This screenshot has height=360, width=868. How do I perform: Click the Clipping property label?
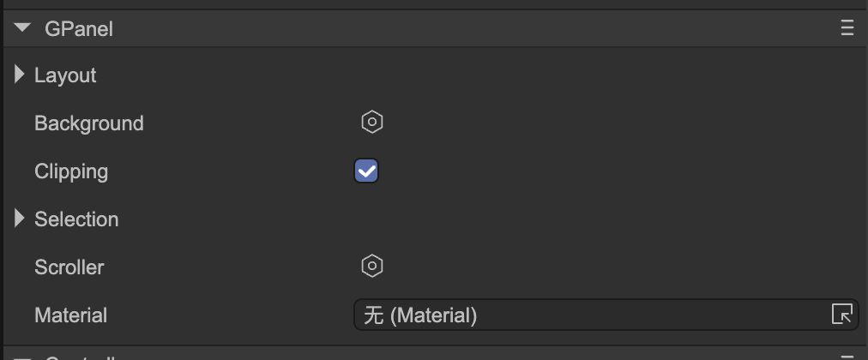pyautogui.click(x=71, y=171)
